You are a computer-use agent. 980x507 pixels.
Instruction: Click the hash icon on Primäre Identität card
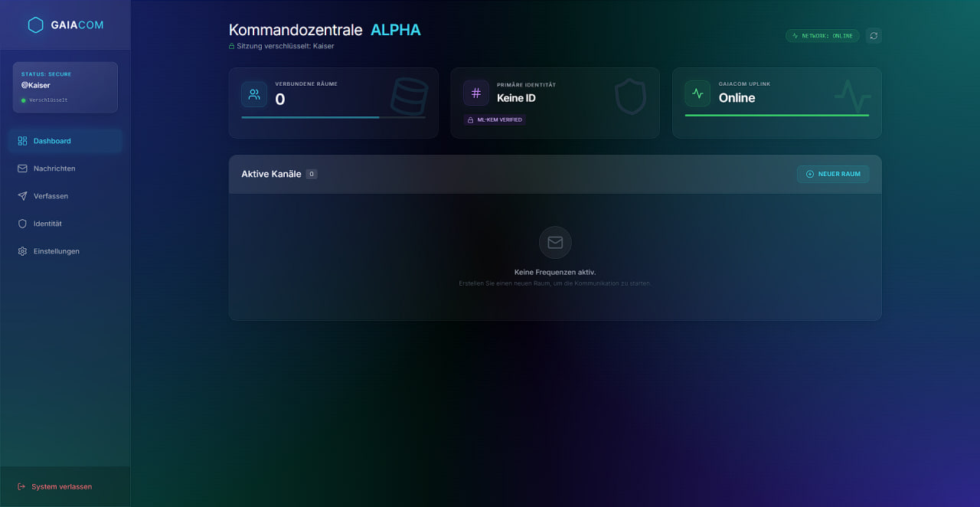[x=475, y=93]
